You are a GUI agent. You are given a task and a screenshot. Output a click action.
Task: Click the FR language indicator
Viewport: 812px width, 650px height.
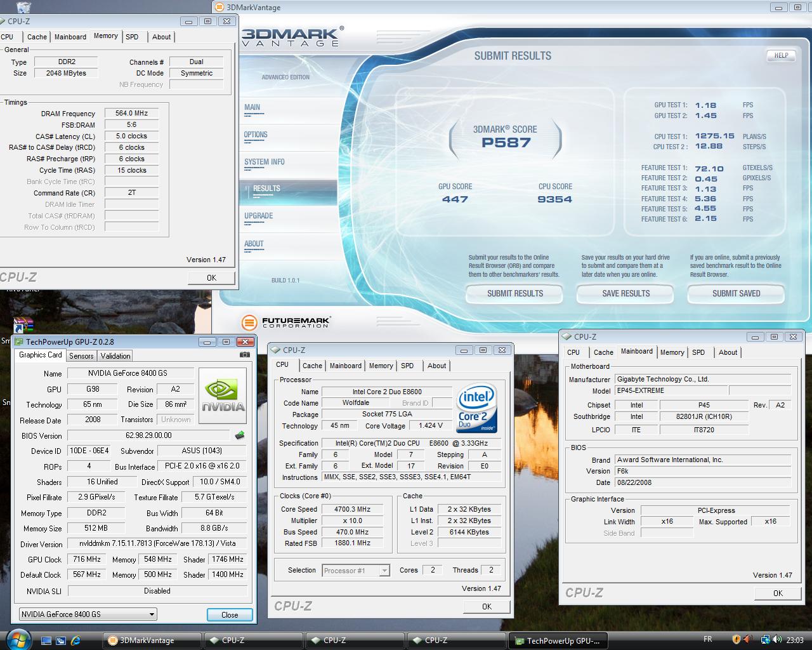(x=708, y=640)
